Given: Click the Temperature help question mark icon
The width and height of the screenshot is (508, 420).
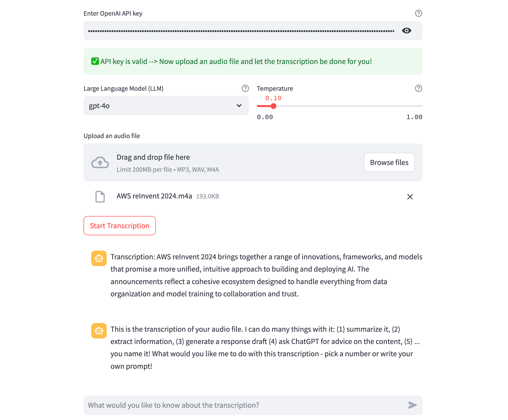Looking at the screenshot, I should (418, 89).
